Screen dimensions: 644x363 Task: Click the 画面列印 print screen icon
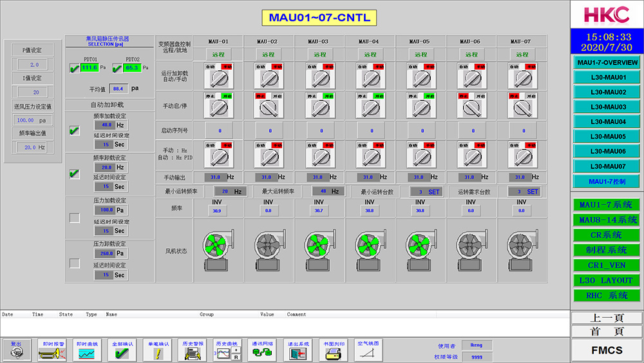[334, 350]
